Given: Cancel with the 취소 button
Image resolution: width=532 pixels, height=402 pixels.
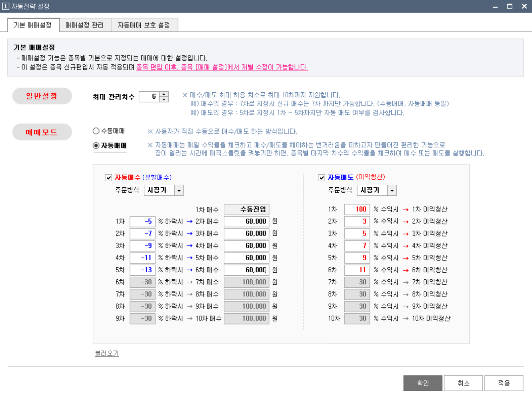Looking at the screenshot, I should pyautogui.click(x=463, y=383).
